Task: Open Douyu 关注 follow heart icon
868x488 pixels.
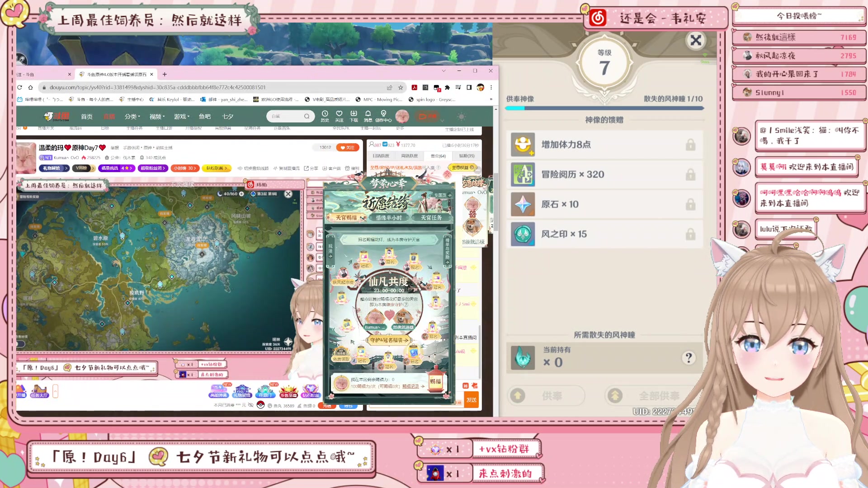Action: coord(339,116)
